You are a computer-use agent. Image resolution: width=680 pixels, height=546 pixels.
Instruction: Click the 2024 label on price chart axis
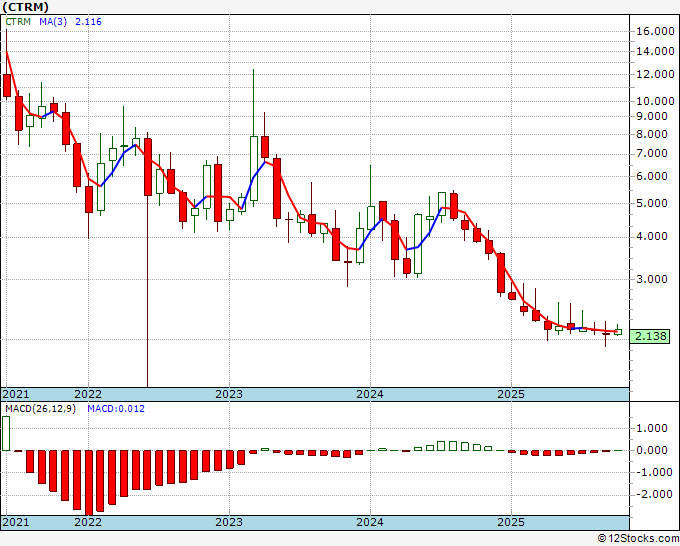(370, 394)
